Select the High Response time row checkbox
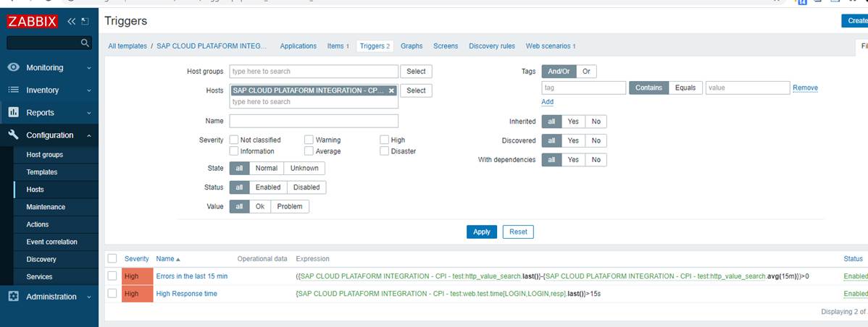868x327 pixels. pos(112,293)
